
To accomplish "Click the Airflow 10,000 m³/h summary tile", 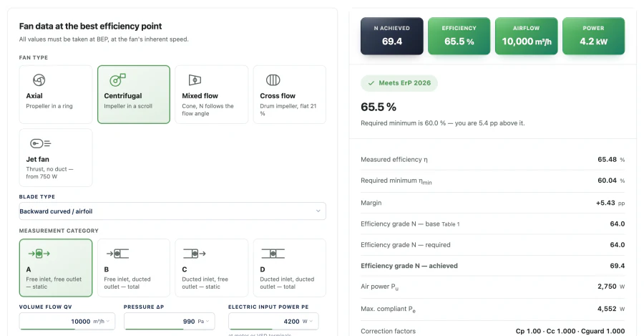I will [x=526, y=36].
